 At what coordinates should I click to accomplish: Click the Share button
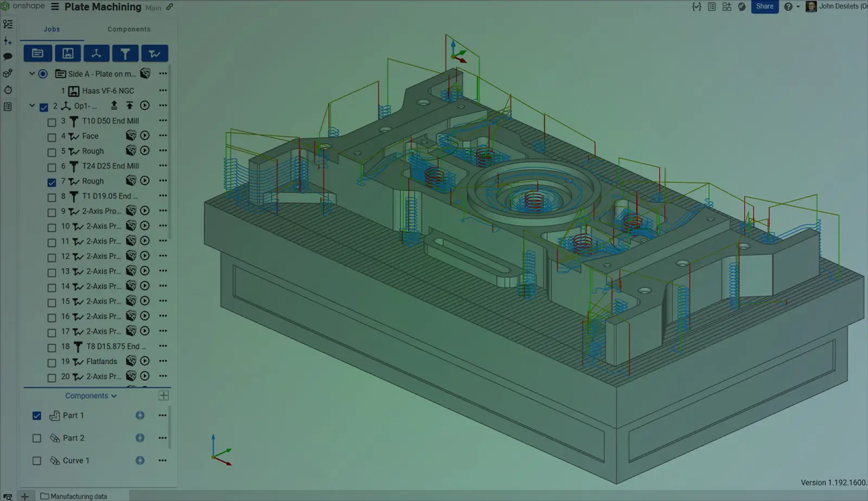765,7
